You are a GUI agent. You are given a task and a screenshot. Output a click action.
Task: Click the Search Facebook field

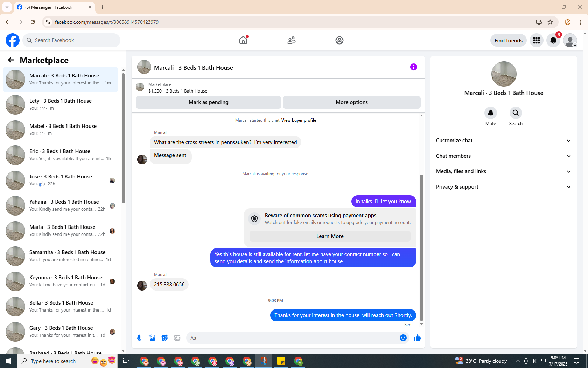pyautogui.click(x=71, y=40)
